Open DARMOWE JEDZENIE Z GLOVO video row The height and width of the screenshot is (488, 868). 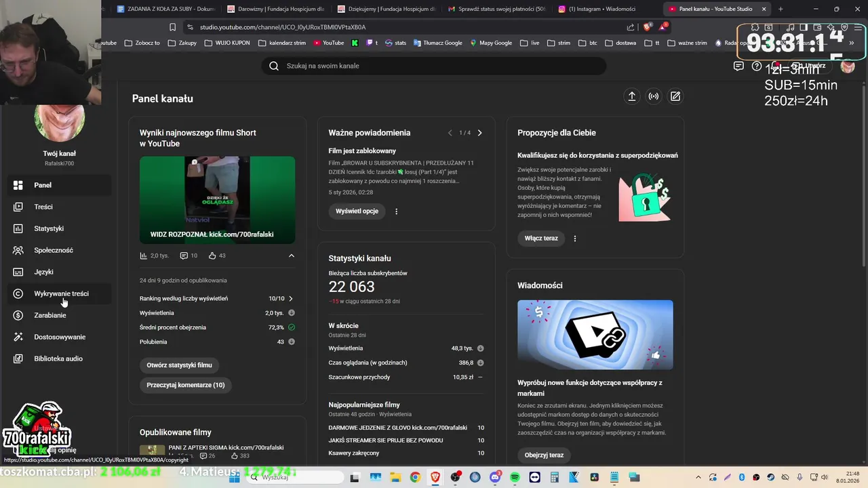[406, 428]
